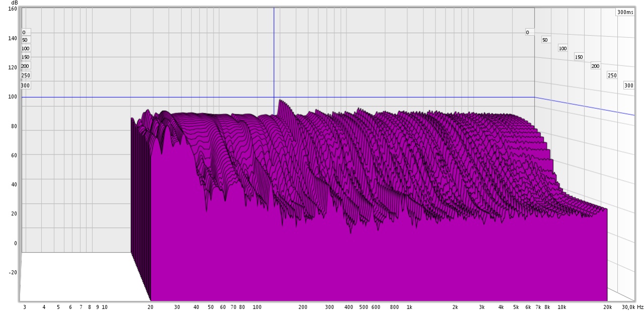Click the 300ms time range label

(625, 12)
